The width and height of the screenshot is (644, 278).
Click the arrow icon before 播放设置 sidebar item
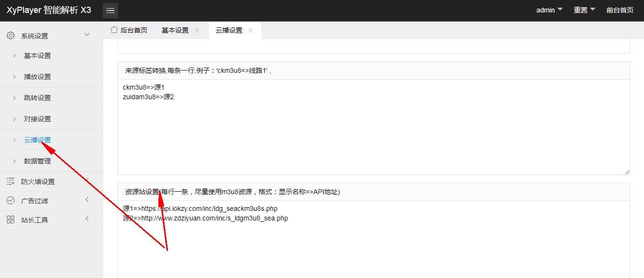[14, 77]
